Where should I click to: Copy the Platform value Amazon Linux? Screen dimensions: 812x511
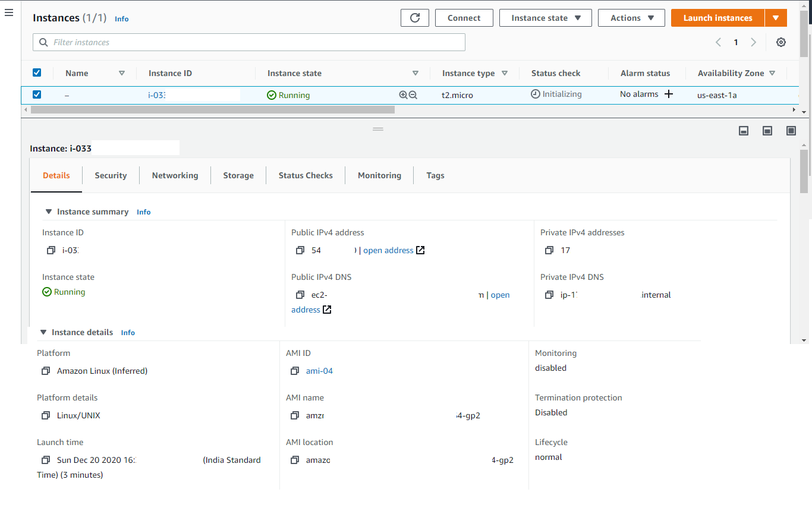click(46, 371)
